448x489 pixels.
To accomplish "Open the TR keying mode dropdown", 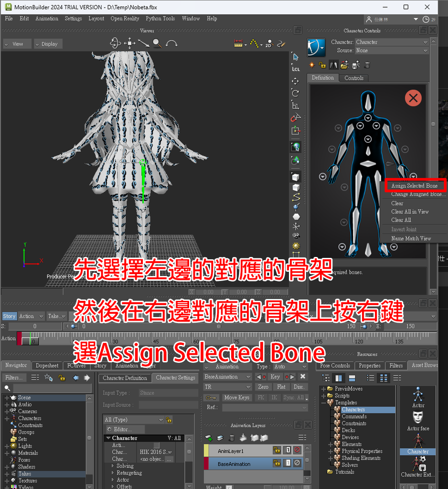I will tap(227, 387).
